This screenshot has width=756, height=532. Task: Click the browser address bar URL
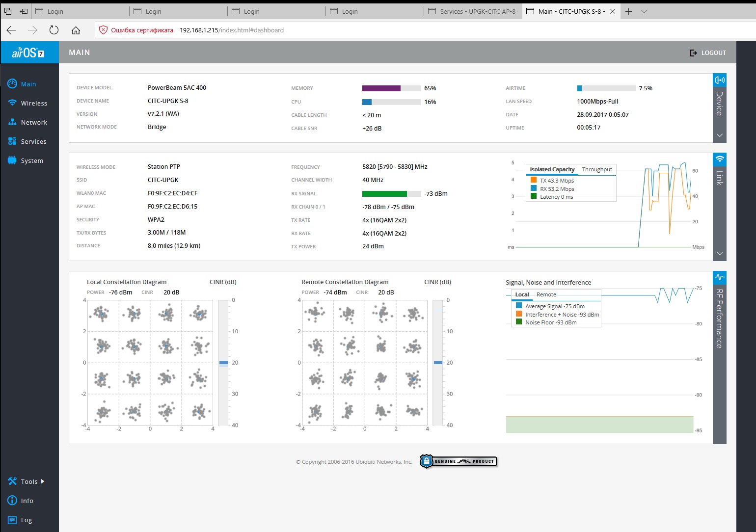point(232,30)
